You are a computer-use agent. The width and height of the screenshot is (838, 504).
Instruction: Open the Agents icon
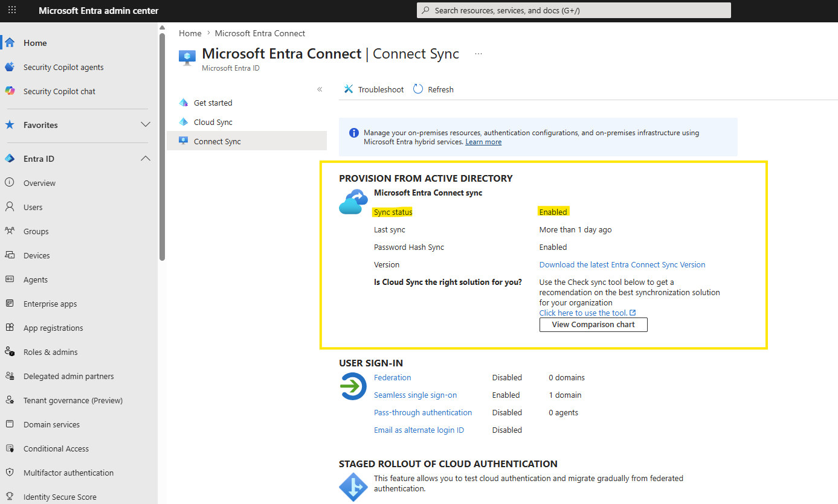click(10, 279)
